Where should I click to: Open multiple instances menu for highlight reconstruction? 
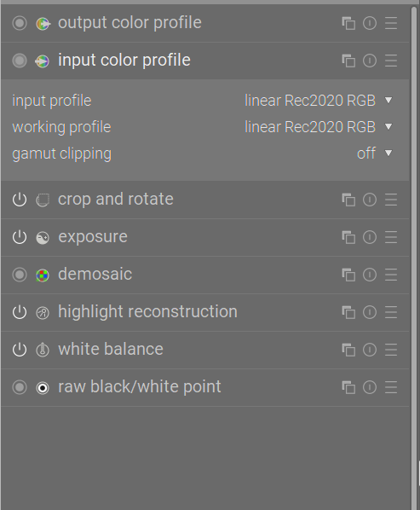(x=348, y=312)
